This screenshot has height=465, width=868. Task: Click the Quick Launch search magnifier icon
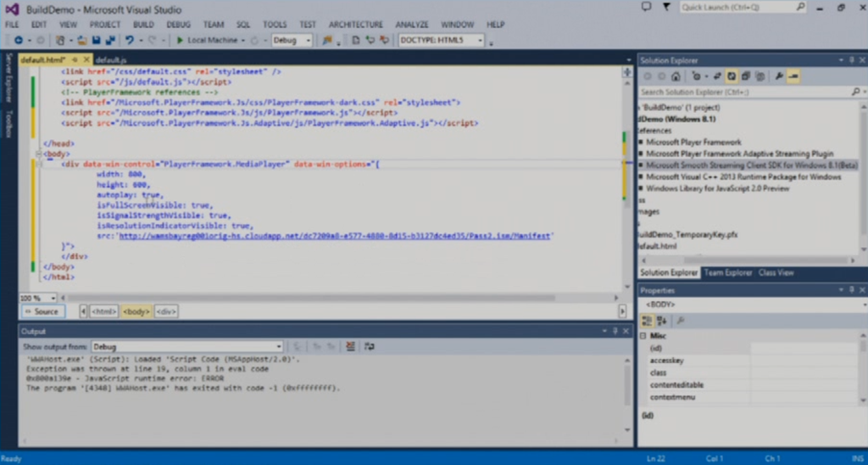[800, 7]
